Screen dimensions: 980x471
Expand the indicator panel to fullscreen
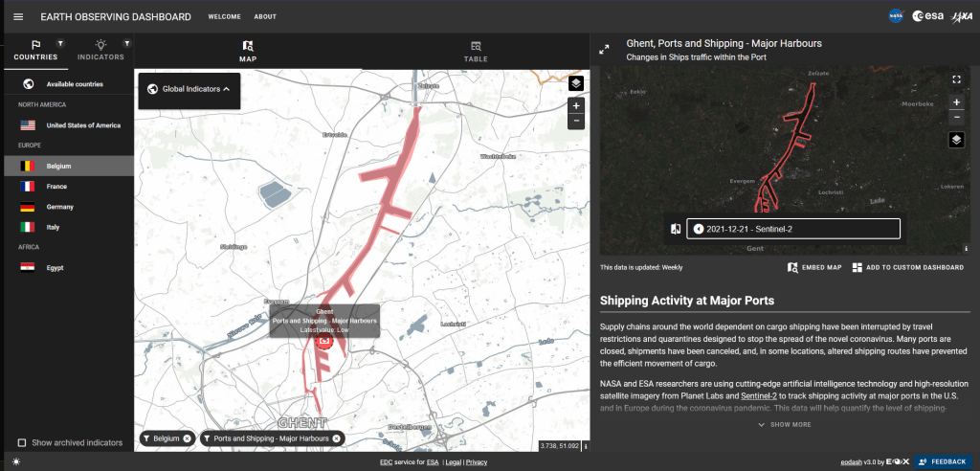coord(605,50)
